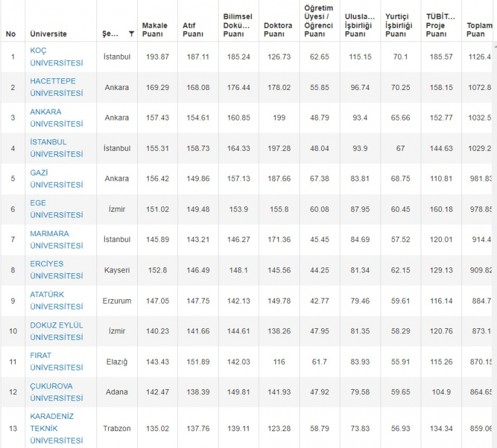The width and height of the screenshot is (497, 448).
Task: Open the ERCİYES ÜNİVERSİTESİ link
Action: pyautogui.click(x=56, y=270)
